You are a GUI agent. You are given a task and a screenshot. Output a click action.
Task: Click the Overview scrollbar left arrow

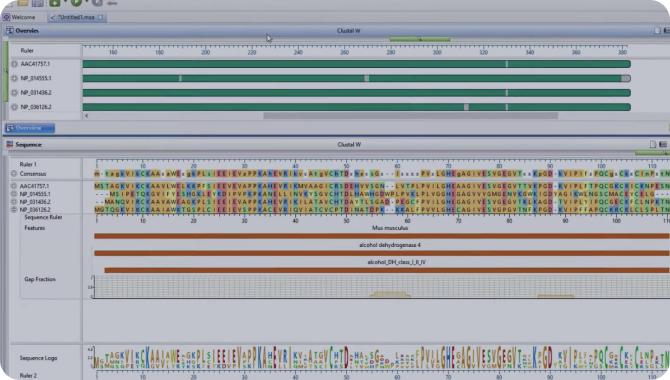[87, 115]
